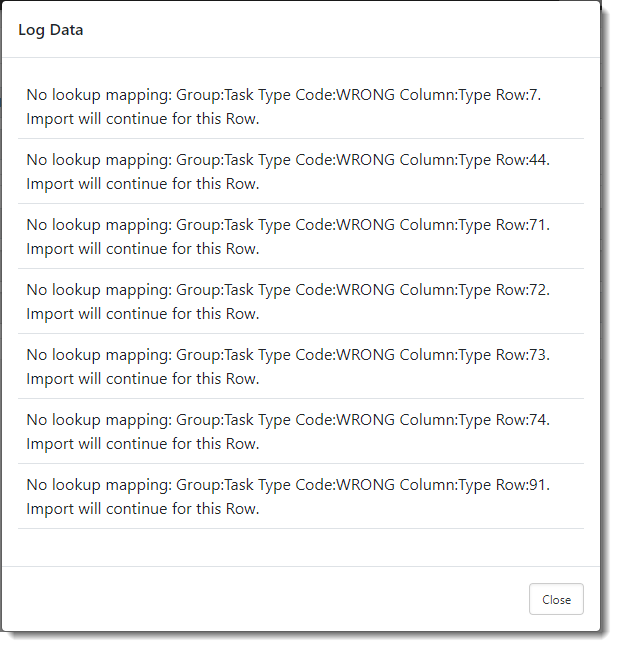Click the word WRONG in the Row:91 entry
Image resolution: width=617 pixels, height=647 pixels.
click(x=365, y=485)
